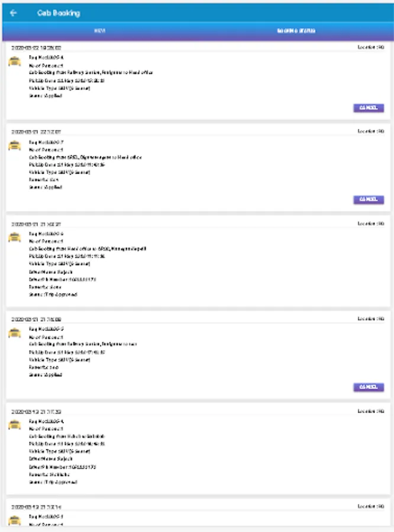This screenshot has width=394, height=532.
Task: Go back using the header arrow
Action: point(14,12)
